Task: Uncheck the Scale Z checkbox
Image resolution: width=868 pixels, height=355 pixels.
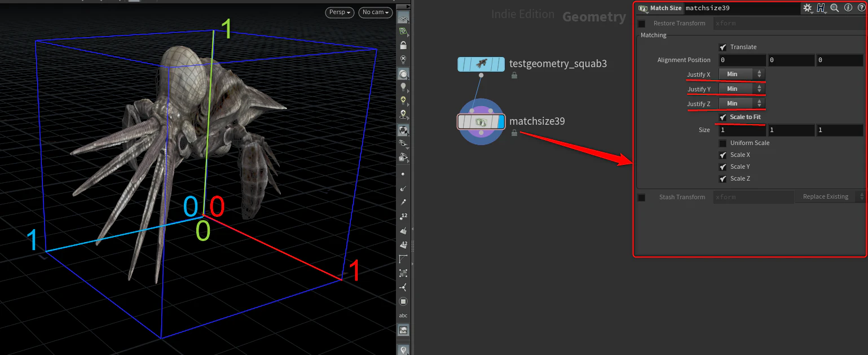Action: tap(723, 179)
